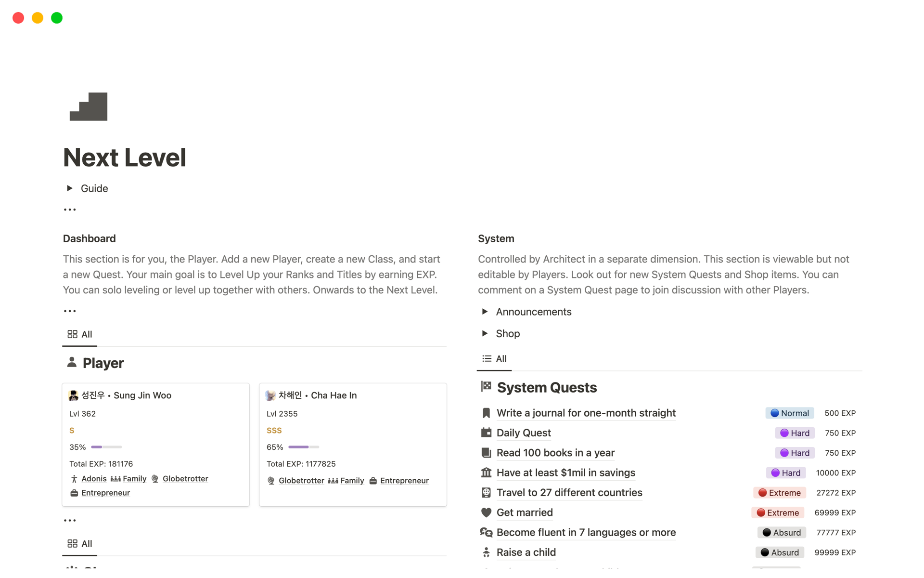Expand the Shop section

click(485, 333)
